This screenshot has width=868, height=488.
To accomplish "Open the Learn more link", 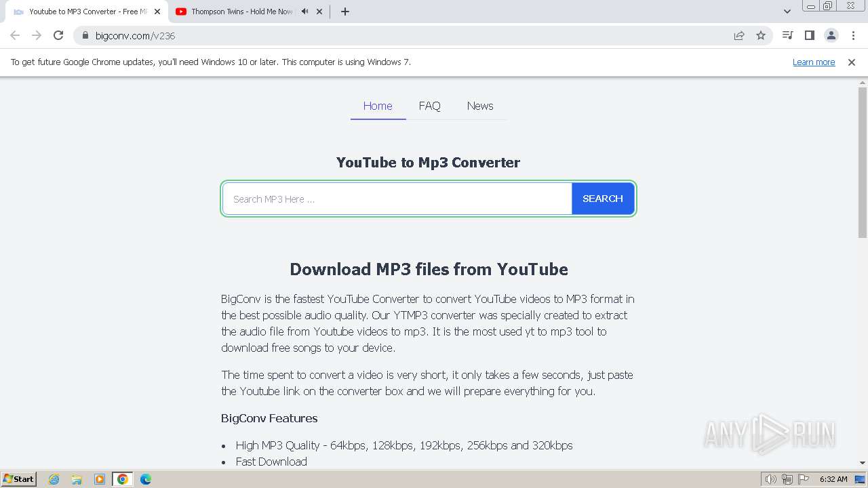I will [x=814, y=62].
